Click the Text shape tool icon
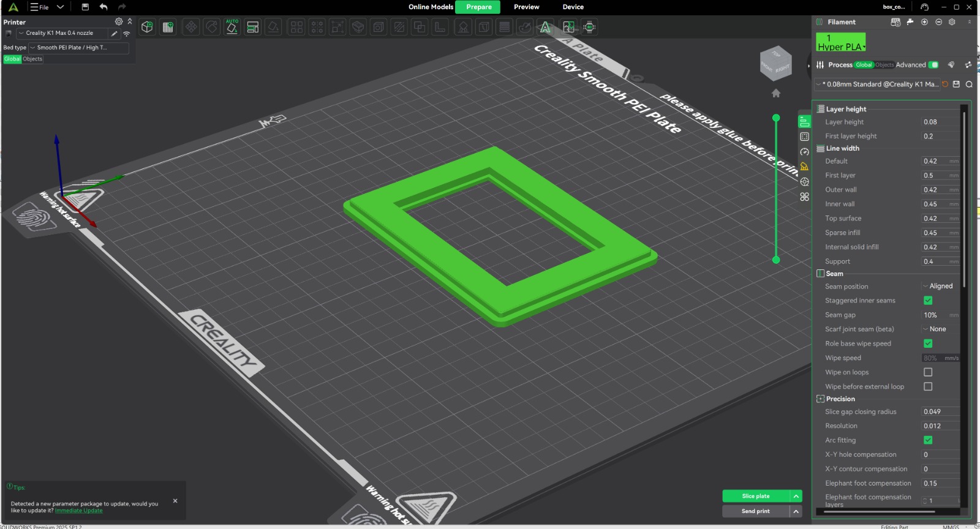Image resolution: width=980 pixels, height=529 pixels. [x=545, y=27]
